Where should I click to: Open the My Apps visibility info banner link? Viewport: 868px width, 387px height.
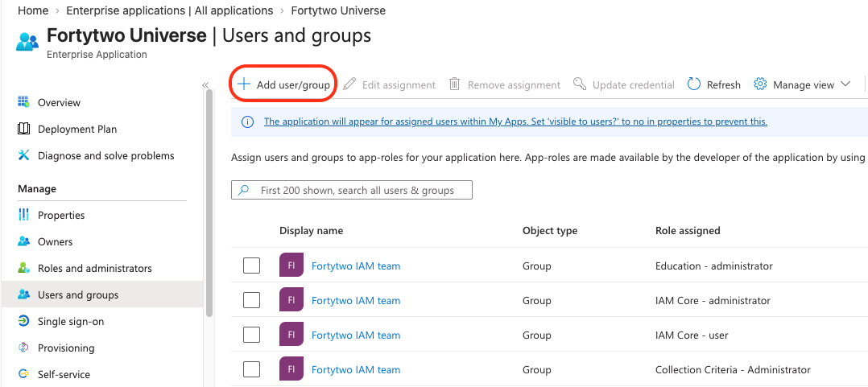click(x=515, y=121)
